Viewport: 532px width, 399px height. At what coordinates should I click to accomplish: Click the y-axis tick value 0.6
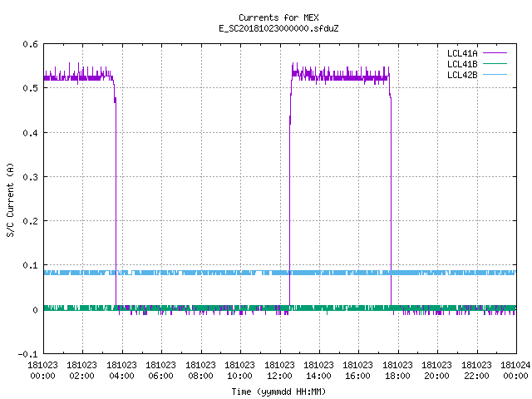pyautogui.click(x=30, y=44)
